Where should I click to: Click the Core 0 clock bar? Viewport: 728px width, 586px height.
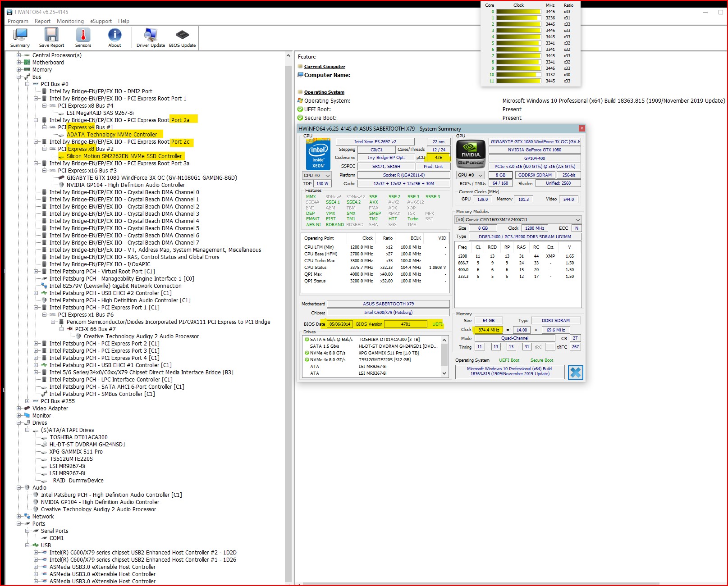[x=519, y=12]
